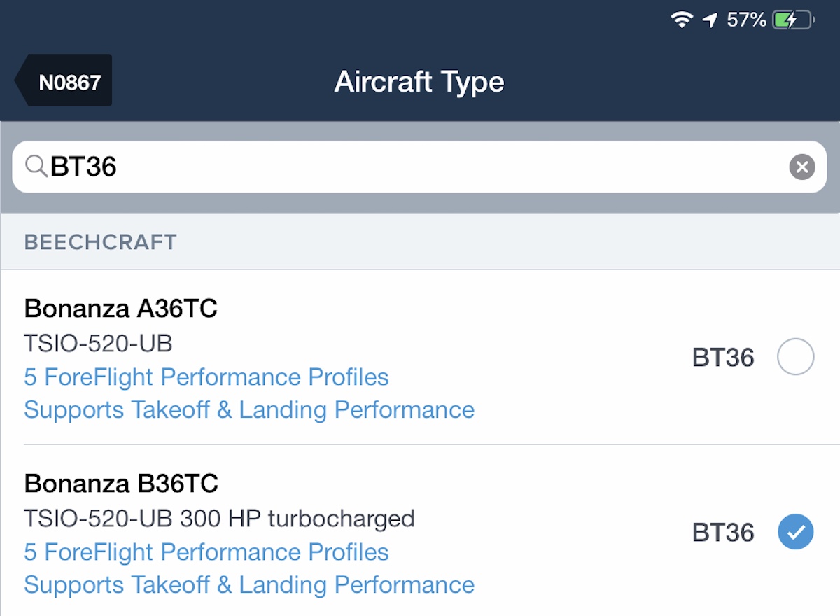Tap the Wi-Fi status icon
The image size is (840, 616).
[681, 20]
